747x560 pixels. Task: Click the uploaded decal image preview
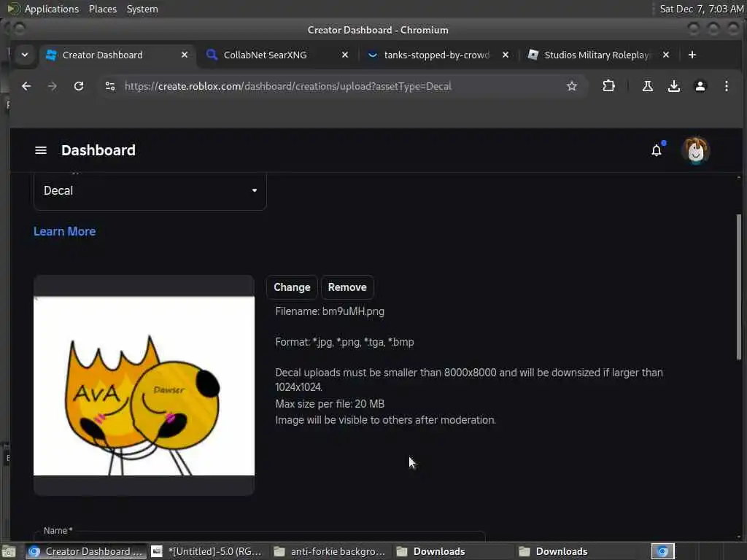(x=144, y=386)
